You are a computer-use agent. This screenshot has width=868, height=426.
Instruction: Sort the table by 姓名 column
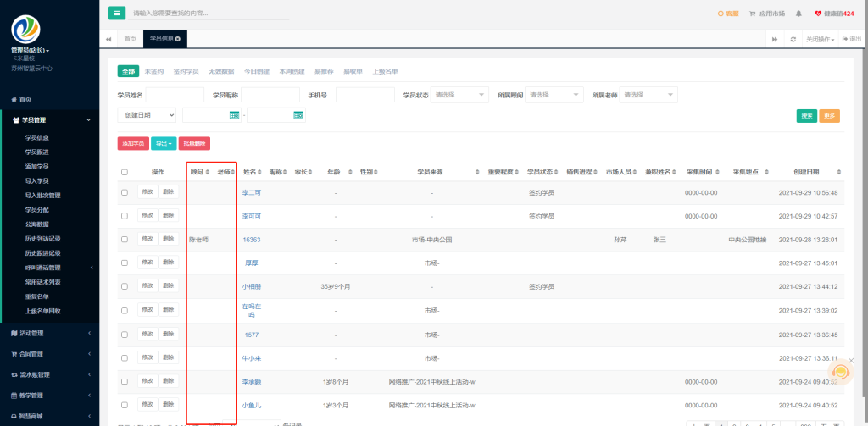[x=260, y=172]
